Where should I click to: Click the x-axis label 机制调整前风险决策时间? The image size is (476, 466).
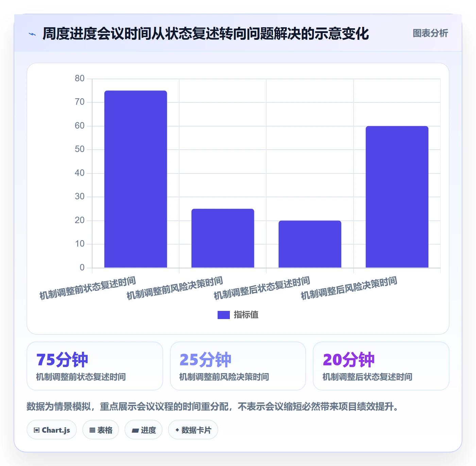(x=175, y=288)
